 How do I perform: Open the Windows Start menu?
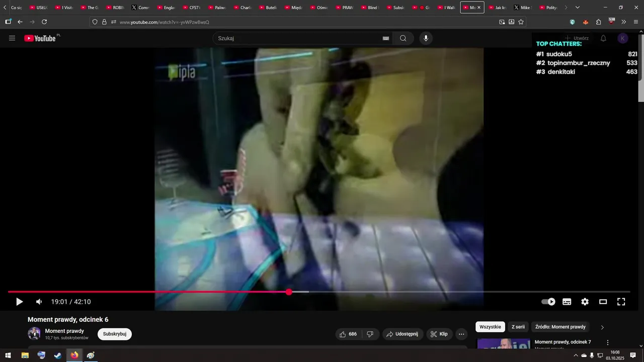coord(8,355)
